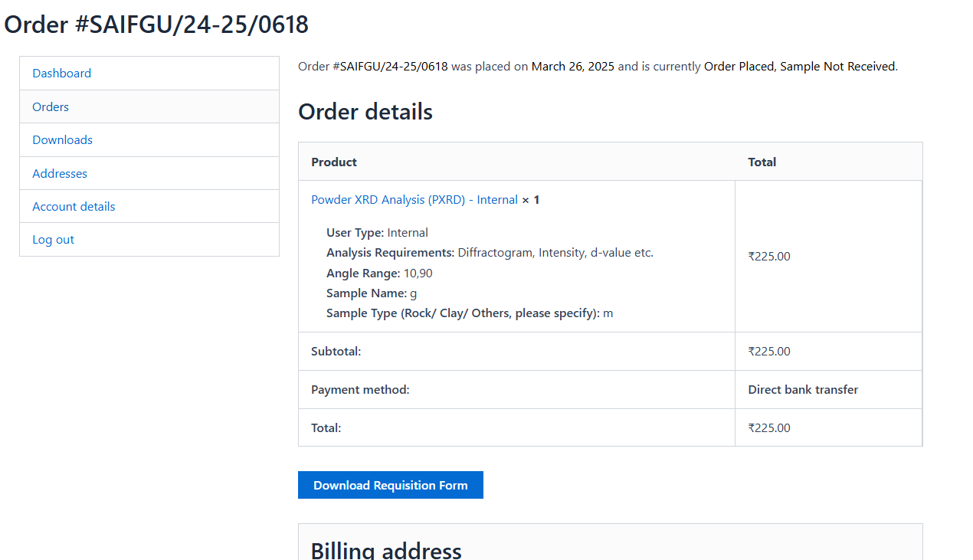The width and height of the screenshot is (973, 560).
Task: Navigate to the Addresses page
Action: [60, 174]
